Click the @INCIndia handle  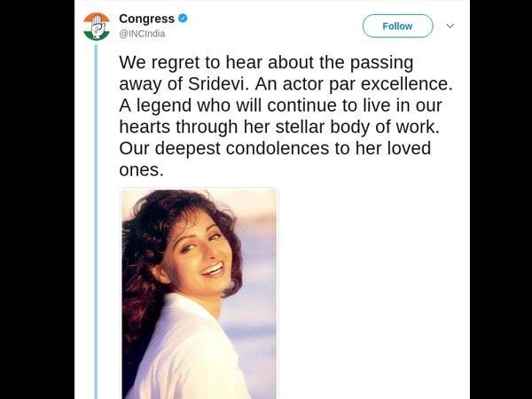(142, 34)
